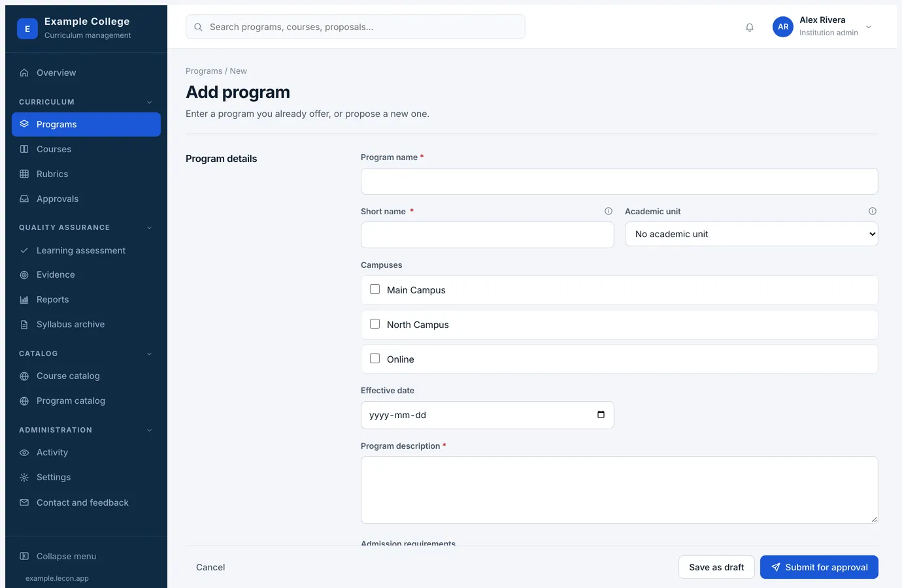Click the AR user avatar
902x588 pixels.
tap(783, 27)
